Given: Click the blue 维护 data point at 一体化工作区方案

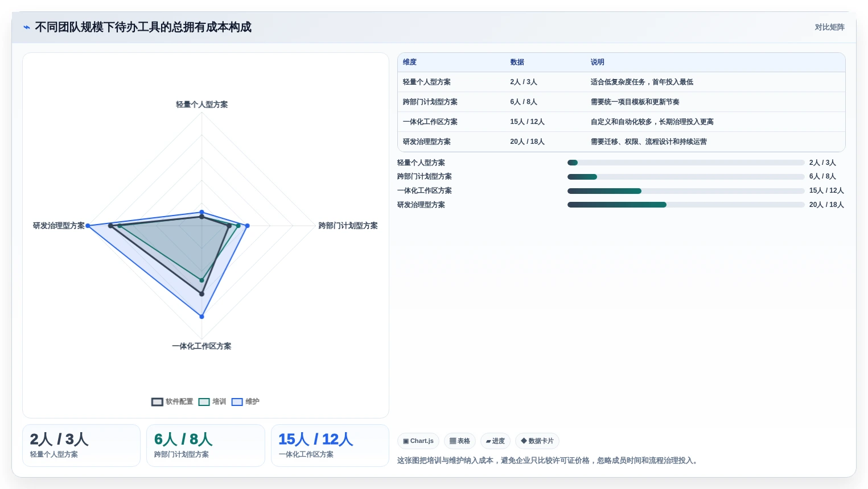Looking at the screenshot, I should click(201, 317).
